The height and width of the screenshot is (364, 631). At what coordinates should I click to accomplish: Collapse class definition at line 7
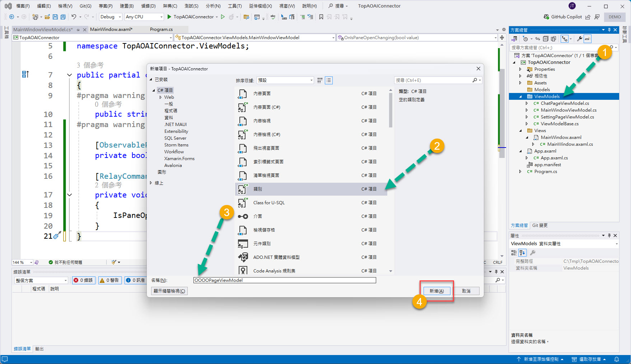pos(69,75)
